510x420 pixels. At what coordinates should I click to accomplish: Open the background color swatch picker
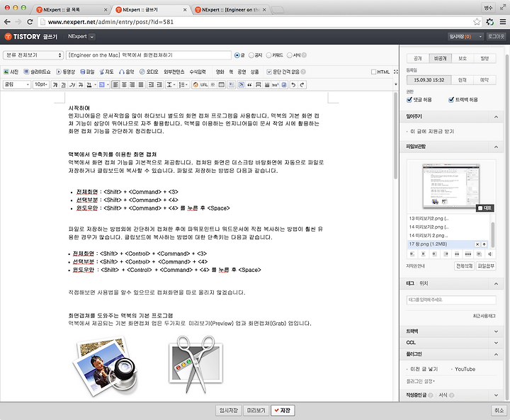click(103, 85)
